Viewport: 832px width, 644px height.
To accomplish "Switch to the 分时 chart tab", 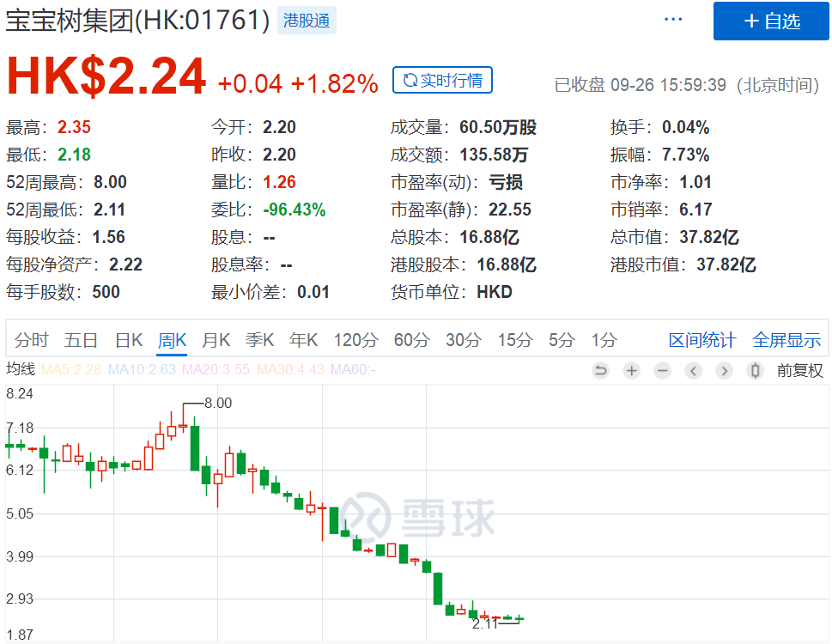I will pos(31,340).
